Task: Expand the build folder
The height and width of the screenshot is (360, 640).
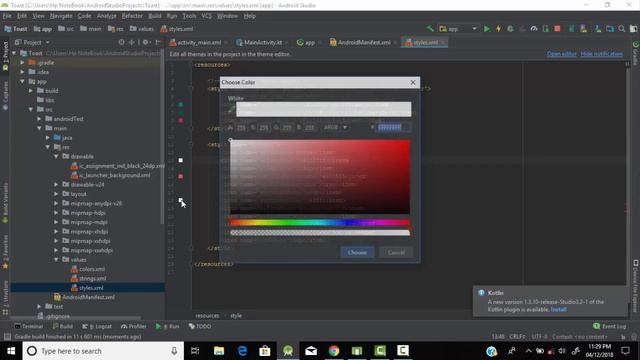Action: pyautogui.click(x=31, y=91)
